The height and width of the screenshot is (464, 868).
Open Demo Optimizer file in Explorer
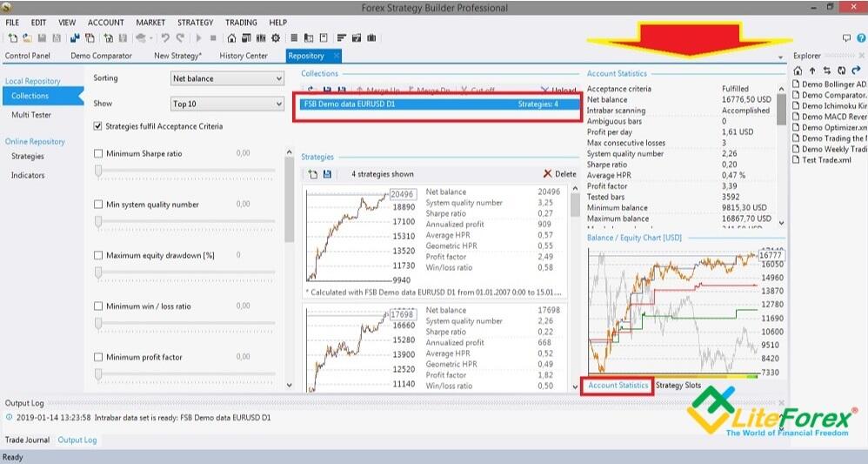(x=830, y=127)
